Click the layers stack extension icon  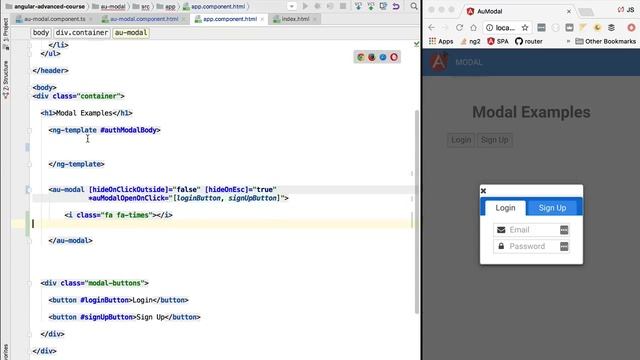[x=611, y=27]
